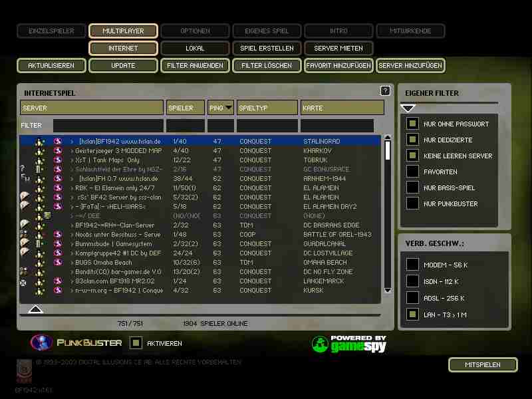
Task: Switch to the Lokal tab
Action: [x=195, y=49]
